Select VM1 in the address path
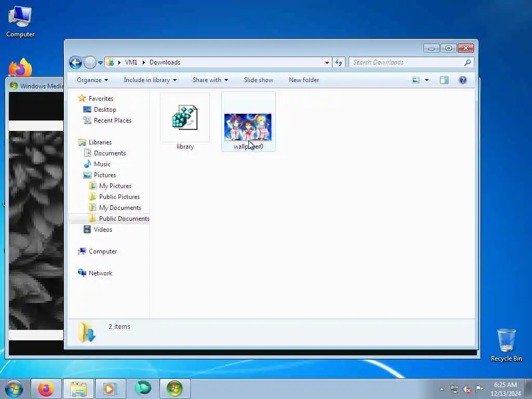 pyautogui.click(x=131, y=62)
